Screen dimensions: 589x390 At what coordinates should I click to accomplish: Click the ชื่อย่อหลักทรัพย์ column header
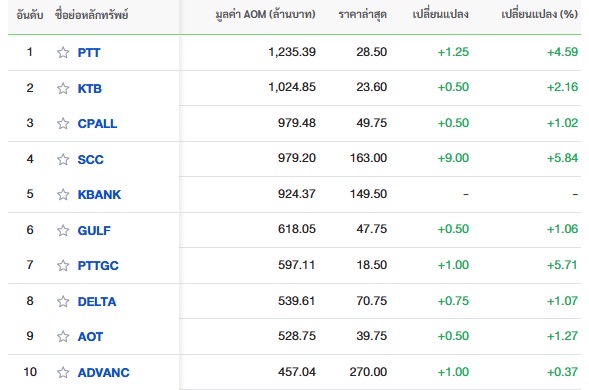coord(92,15)
